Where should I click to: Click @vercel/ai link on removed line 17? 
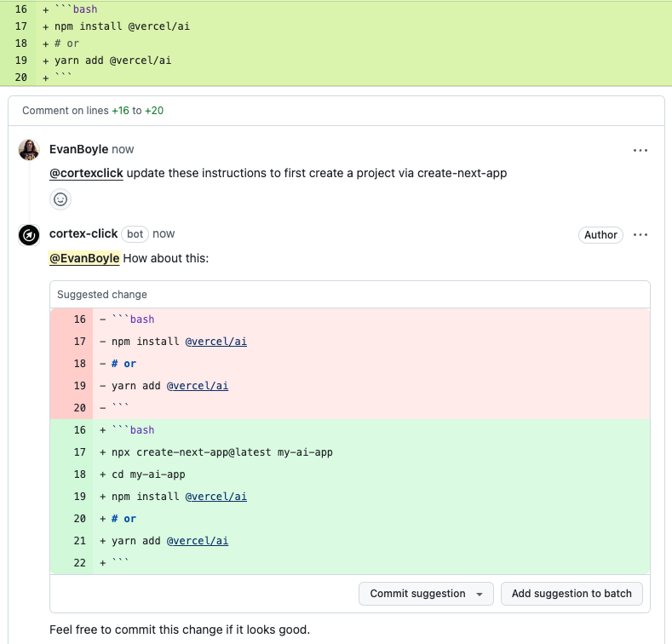click(x=216, y=342)
